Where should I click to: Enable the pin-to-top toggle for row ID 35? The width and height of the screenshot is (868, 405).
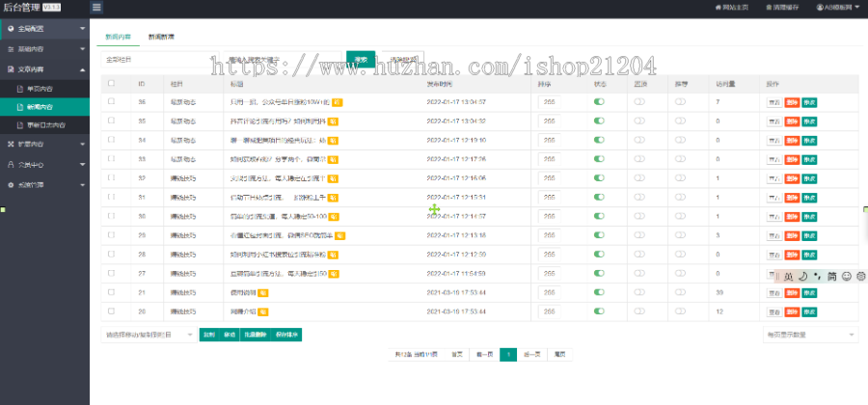point(640,121)
